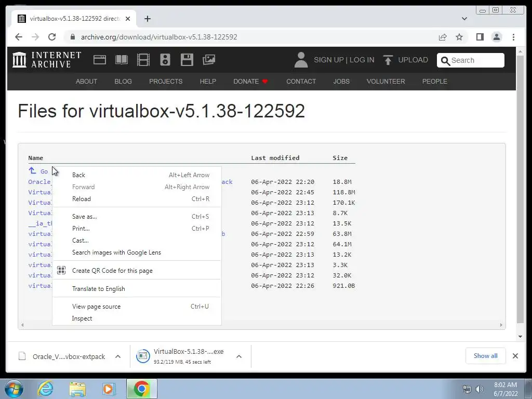Choose Save as in context menu
This screenshot has width=532, height=399.
[137, 217]
